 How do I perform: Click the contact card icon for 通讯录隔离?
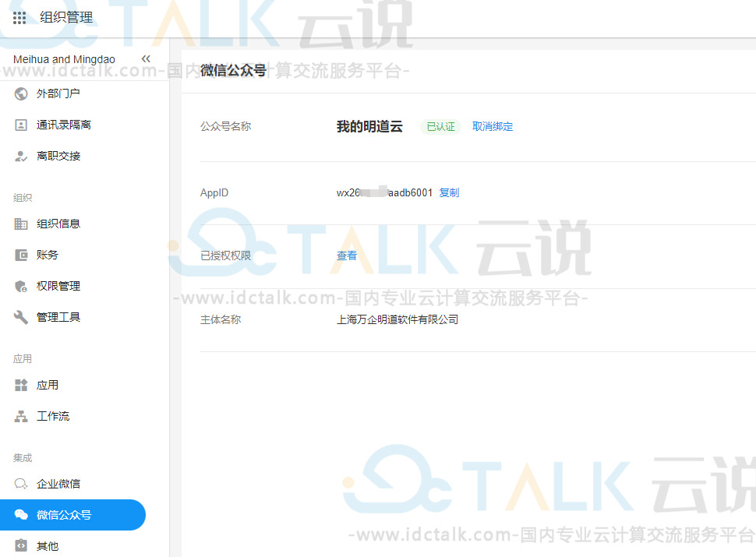[21, 125]
